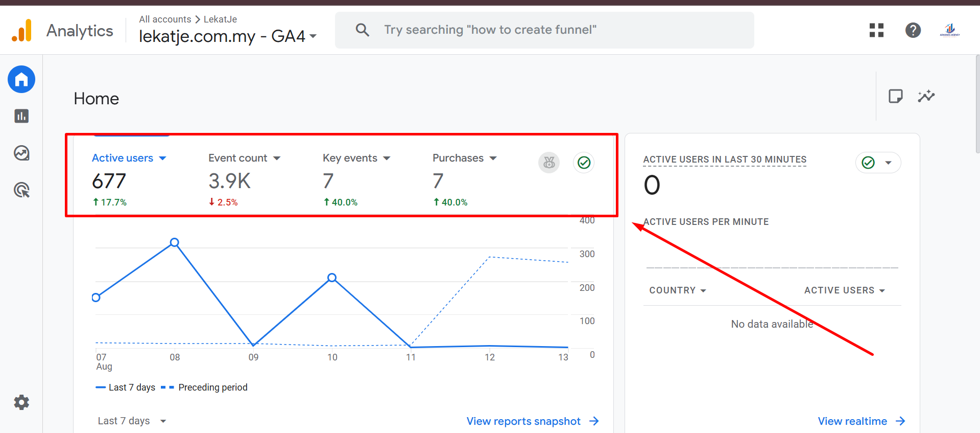Open the Reports bar chart icon

[x=21, y=117]
